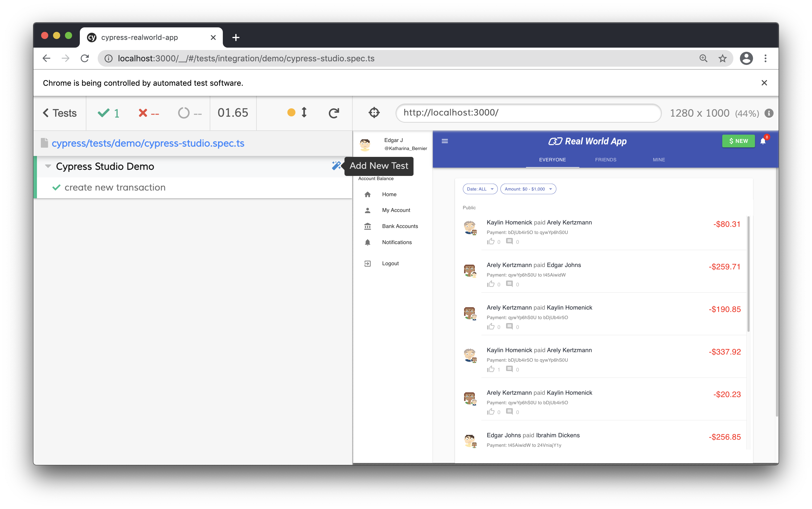Screen dimensions: 812x509
Task: Toggle auto-scrolling with the orange dot arrows control
Action: [297, 113]
